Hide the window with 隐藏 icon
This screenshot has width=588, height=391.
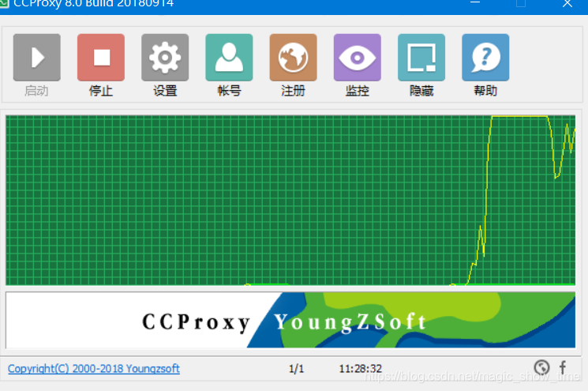pos(421,58)
